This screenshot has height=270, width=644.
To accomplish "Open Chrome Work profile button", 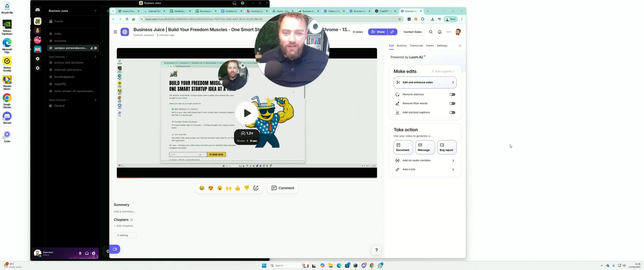I will pyautogui.click(x=451, y=19).
